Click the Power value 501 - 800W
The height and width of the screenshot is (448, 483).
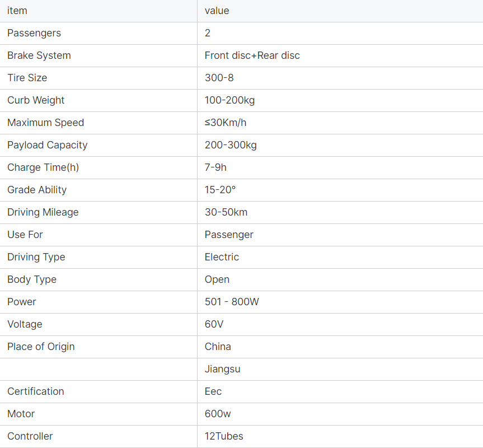click(x=232, y=302)
